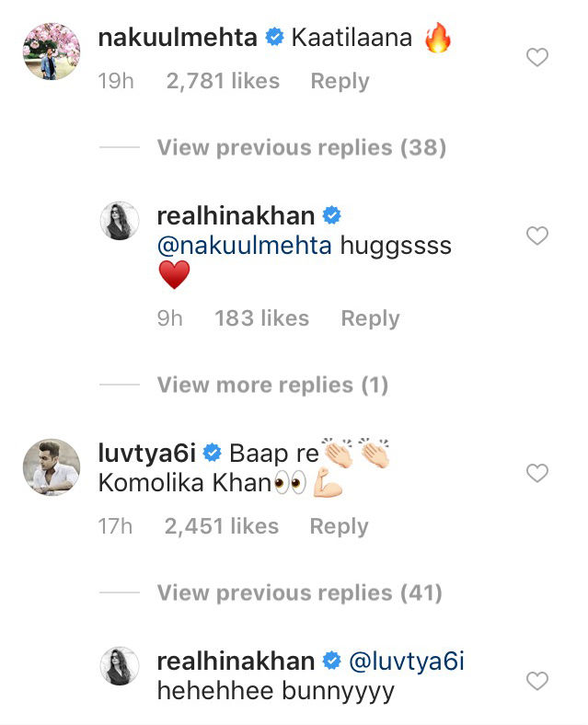
Task: Expand View more replies (1)
Action: pos(272,385)
